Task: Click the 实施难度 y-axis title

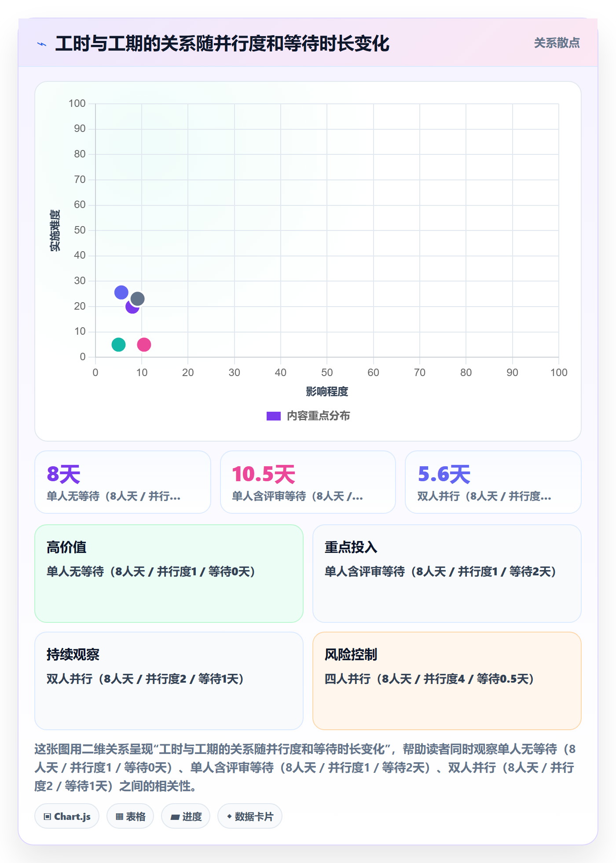Action: [x=55, y=230]
